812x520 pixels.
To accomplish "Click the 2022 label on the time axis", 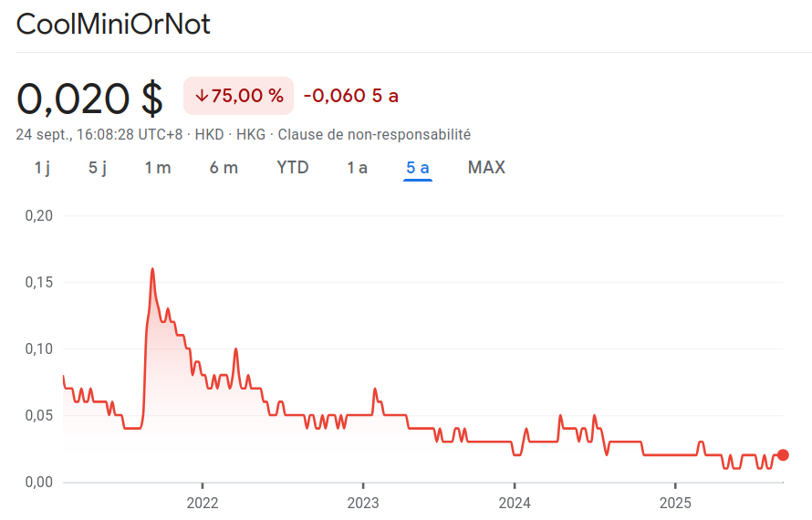I will (x=202, y=503).
